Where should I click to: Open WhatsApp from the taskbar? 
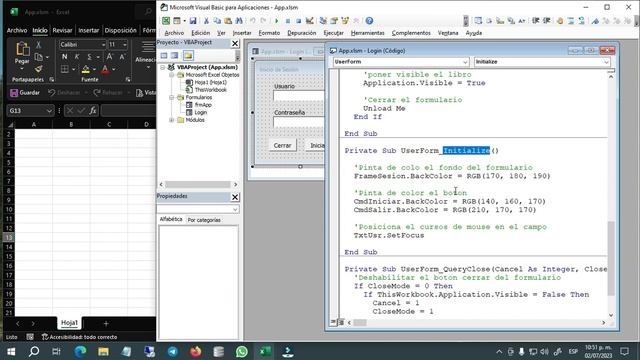point(242,351)
